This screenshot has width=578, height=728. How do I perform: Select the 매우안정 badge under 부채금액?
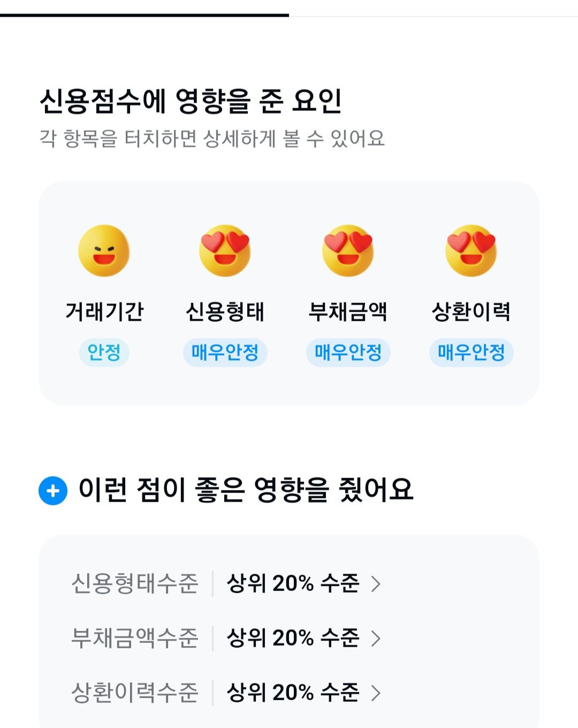coord(348,352)
